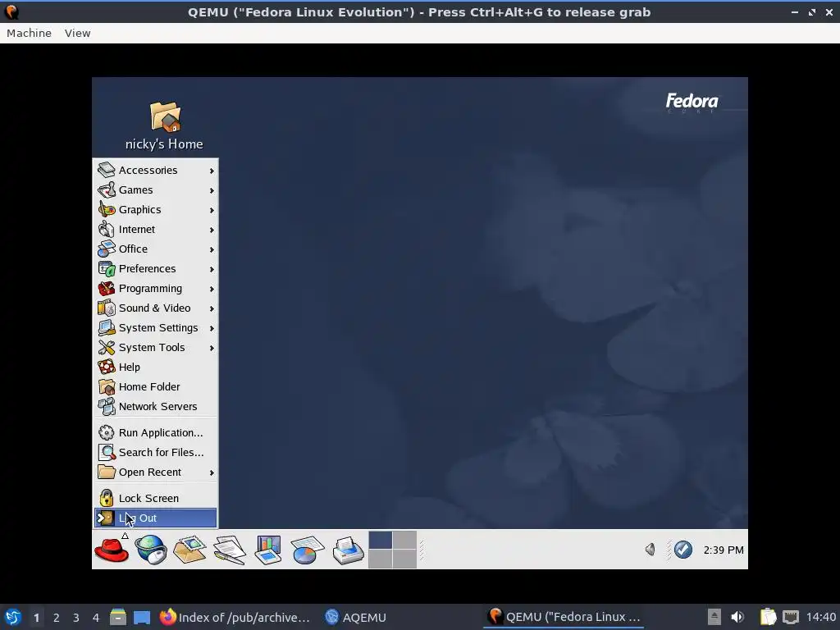
Task: Expand System Tools submenu arrow
Action: [x=212, y=348]
